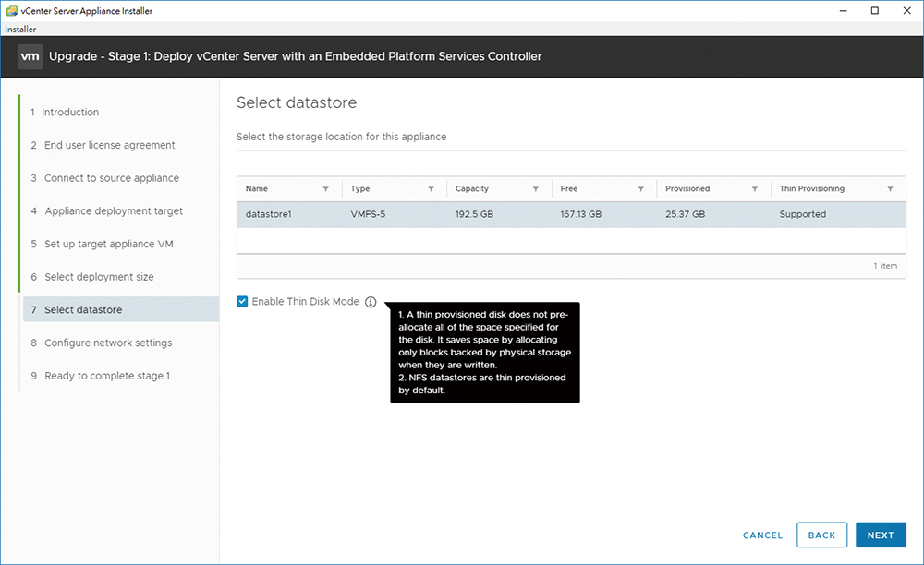Click the 192.5 GB capacity cell
This screenshot has width=924, height=565.
474,214
